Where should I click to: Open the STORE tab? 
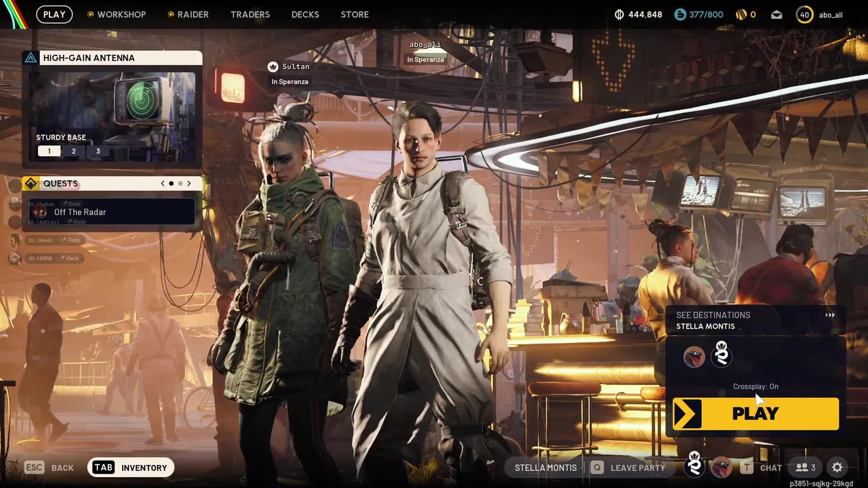tap(355, 14)
